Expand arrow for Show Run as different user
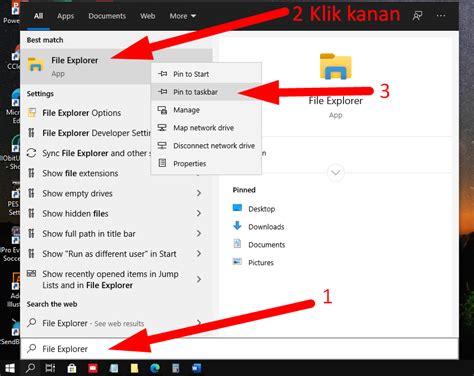Viewport: 474px width, 376px height. tap(199, 254)
